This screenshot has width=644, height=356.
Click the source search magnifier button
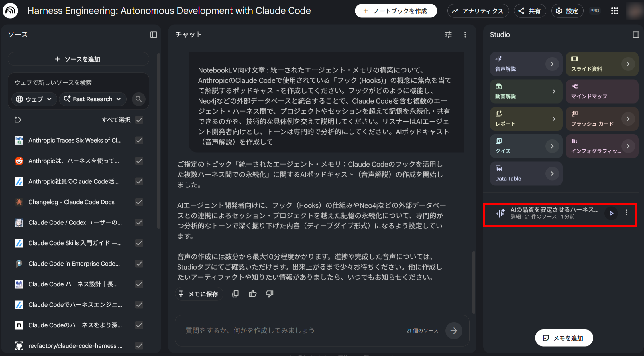(139, 99)
